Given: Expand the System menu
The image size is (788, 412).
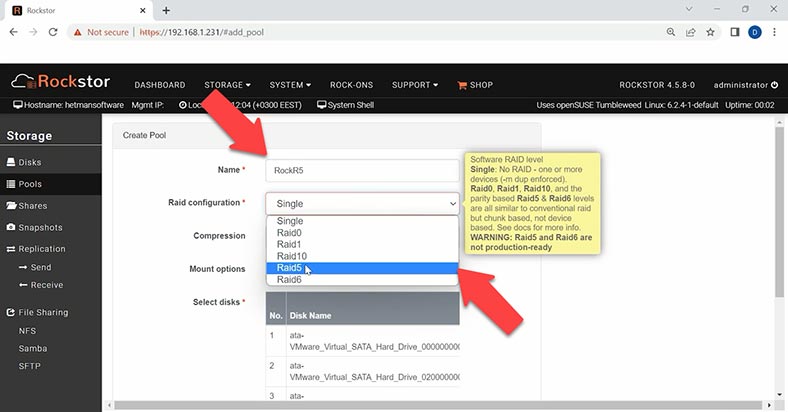Looking at the screenshot, I should coord(290,85).
